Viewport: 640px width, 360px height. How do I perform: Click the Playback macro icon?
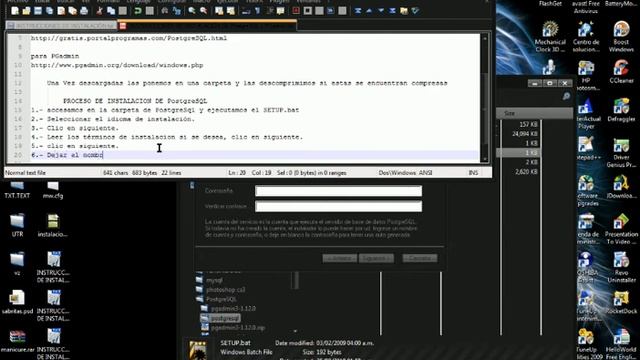(x=319, y=11)
